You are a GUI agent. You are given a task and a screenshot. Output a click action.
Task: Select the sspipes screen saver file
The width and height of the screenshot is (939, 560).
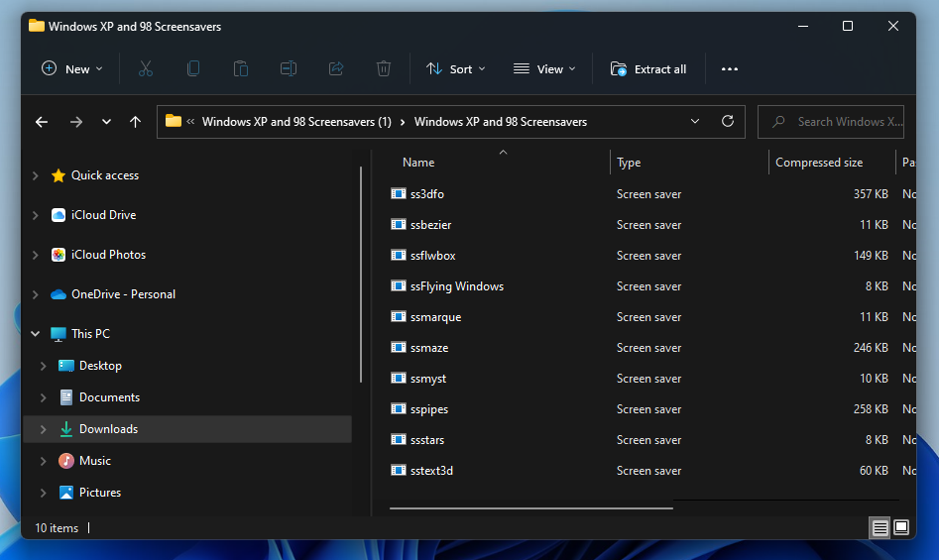[429, 409]
